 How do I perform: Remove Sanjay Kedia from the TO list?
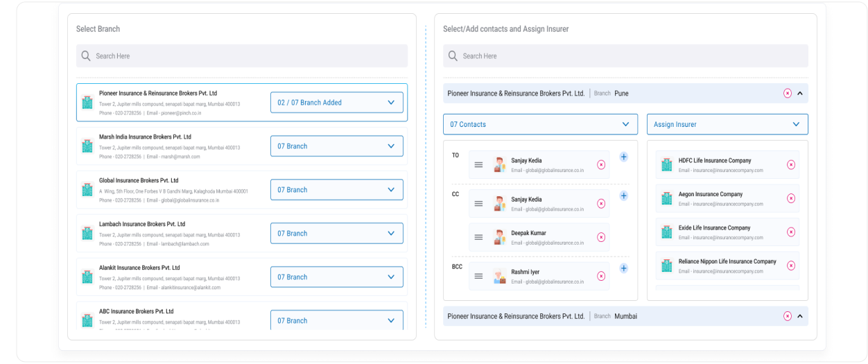tap(601, 164)
